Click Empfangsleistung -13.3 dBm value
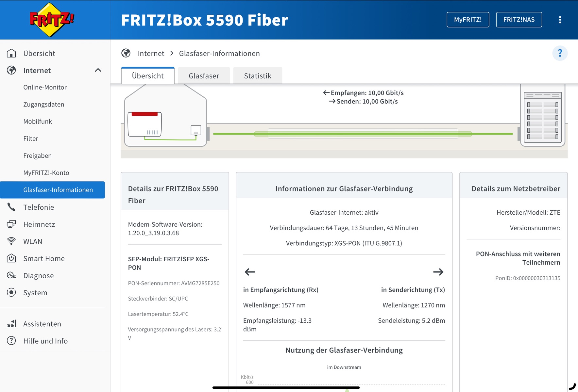This screenshot has width=578, height=392. (x=277, y=325)
